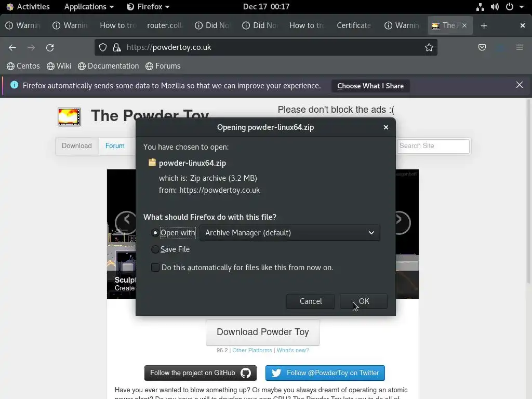Screen dimensions: 532x399
Task: Click the page vertical scrollbar
Action: 528,192
